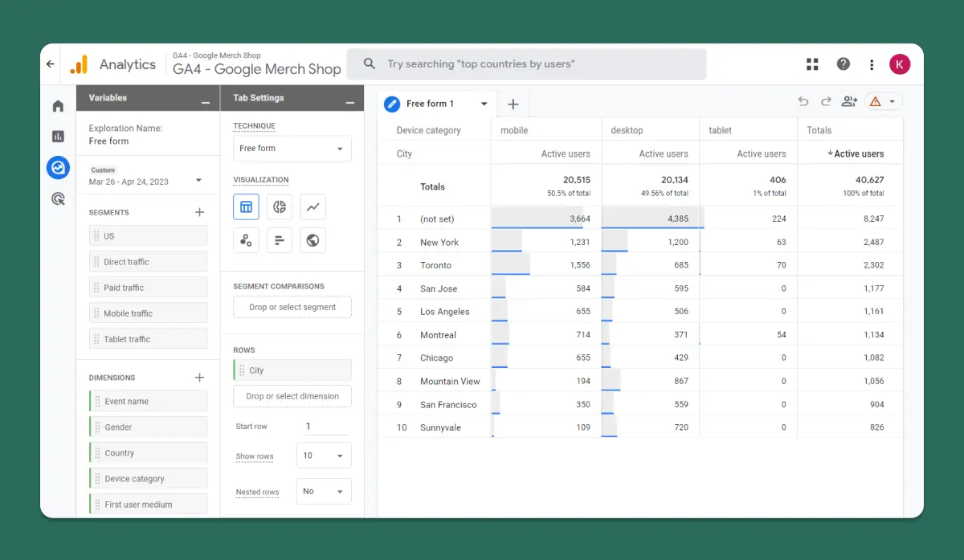Open the warning triangle data quality dropdown

point(883,101)
